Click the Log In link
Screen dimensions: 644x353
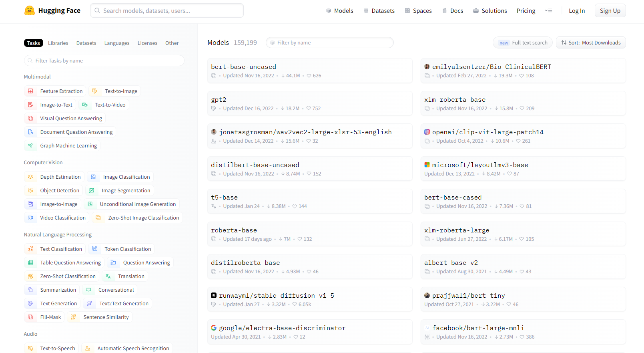tap(577, 11)
